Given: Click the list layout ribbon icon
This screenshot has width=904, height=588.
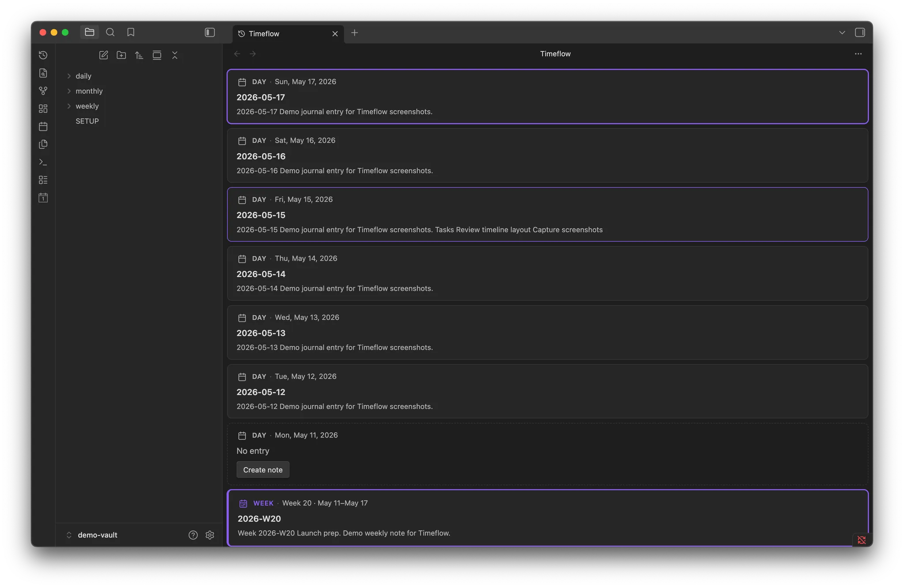Looking at the screenshot, I should (x=43, y=180).
